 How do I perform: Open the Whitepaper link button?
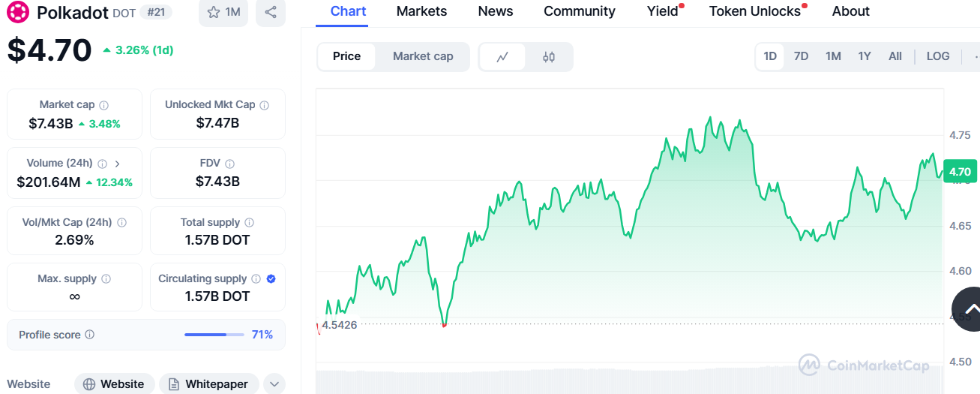tap(209, 384)
